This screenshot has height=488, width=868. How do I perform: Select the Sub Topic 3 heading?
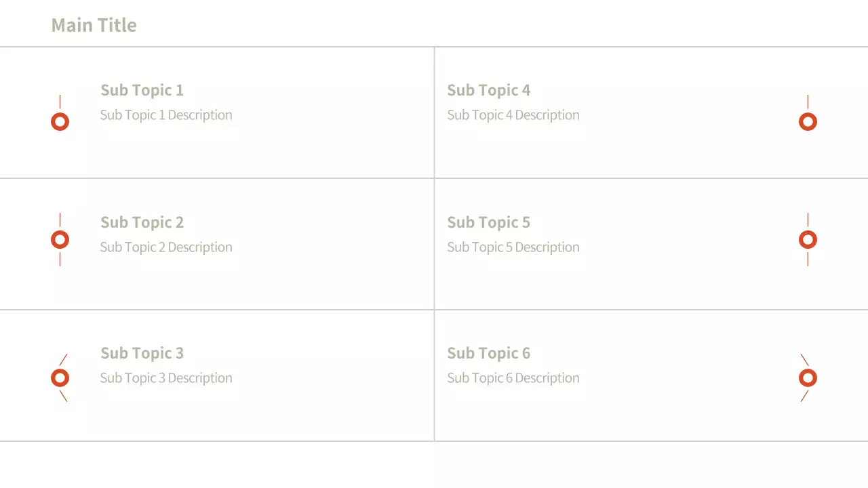click(142, 353)
